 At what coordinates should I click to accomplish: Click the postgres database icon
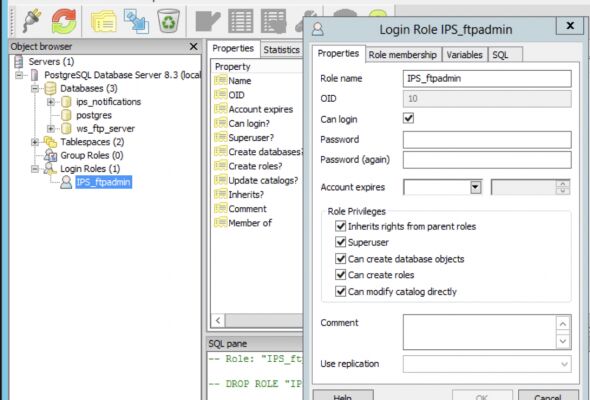(66, 115)
